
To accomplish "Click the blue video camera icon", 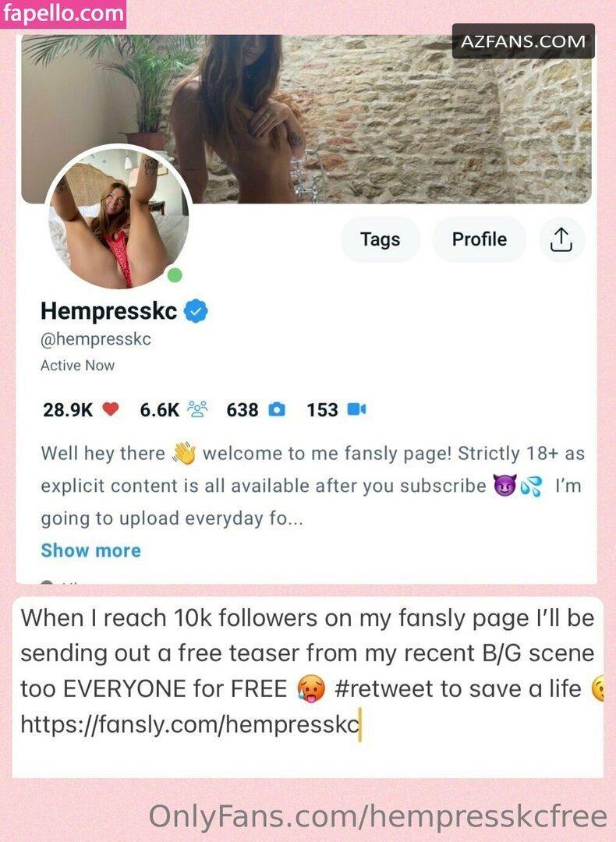I will pyautogui.click(x=356, y=410).
